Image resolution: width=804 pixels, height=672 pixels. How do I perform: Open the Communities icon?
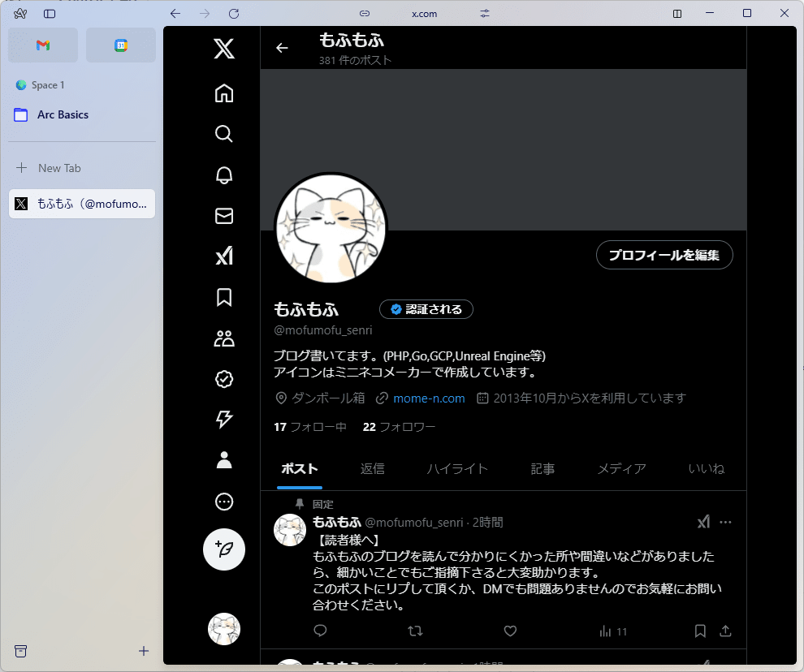[223, 338]
